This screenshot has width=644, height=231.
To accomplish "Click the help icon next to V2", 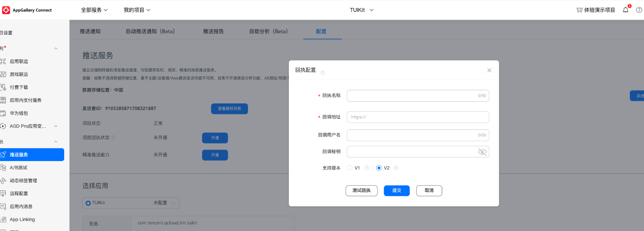I will (396, 168).
